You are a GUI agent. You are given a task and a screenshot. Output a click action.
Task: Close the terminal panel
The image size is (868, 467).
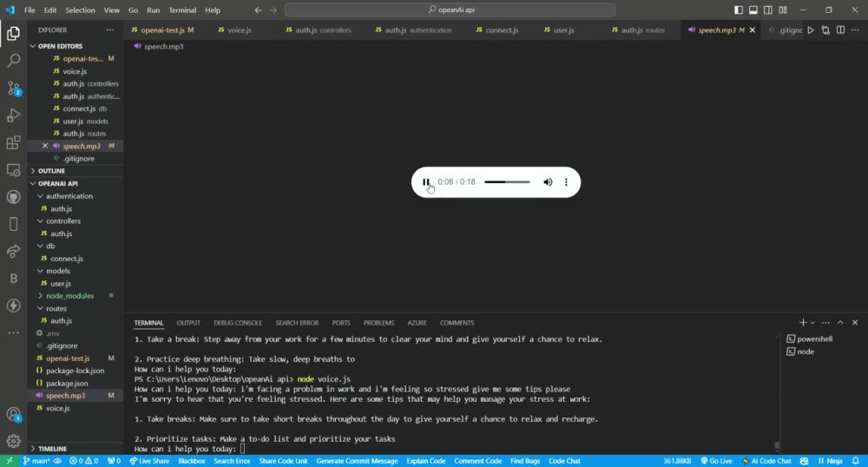click(855, 323)
